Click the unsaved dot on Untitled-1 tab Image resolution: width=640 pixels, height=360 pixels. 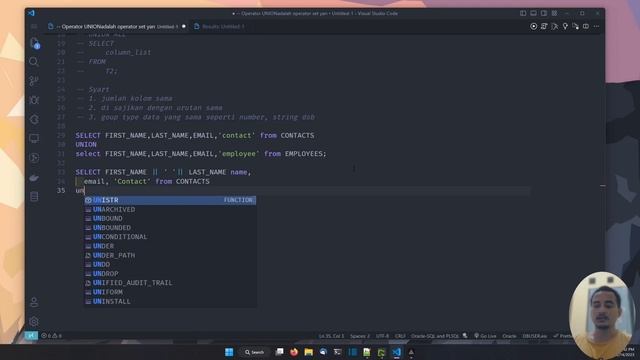[184, 27]
